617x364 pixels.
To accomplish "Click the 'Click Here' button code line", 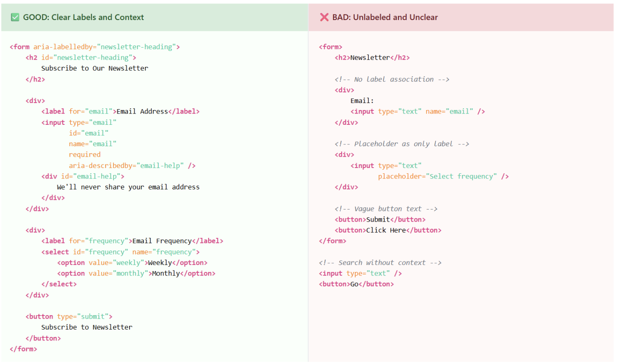I will tap(388, 230).
